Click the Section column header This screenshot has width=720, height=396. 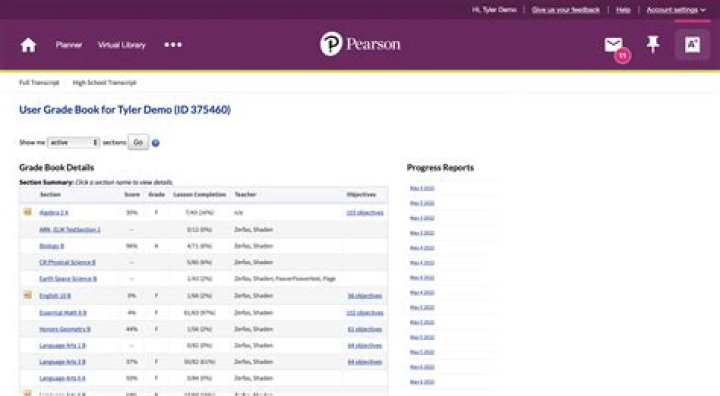(x=50, y=195)
